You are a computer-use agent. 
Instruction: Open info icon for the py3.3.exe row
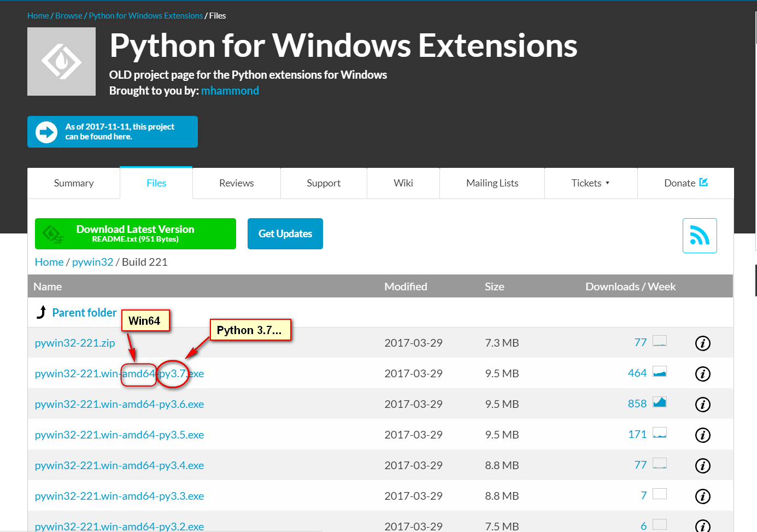pos(703,496)
